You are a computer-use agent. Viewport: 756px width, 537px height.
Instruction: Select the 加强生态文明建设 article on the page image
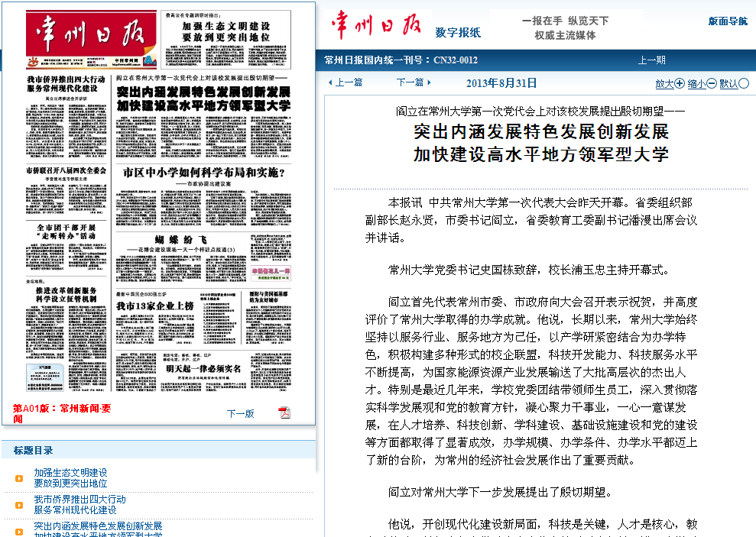click(226, 40)
